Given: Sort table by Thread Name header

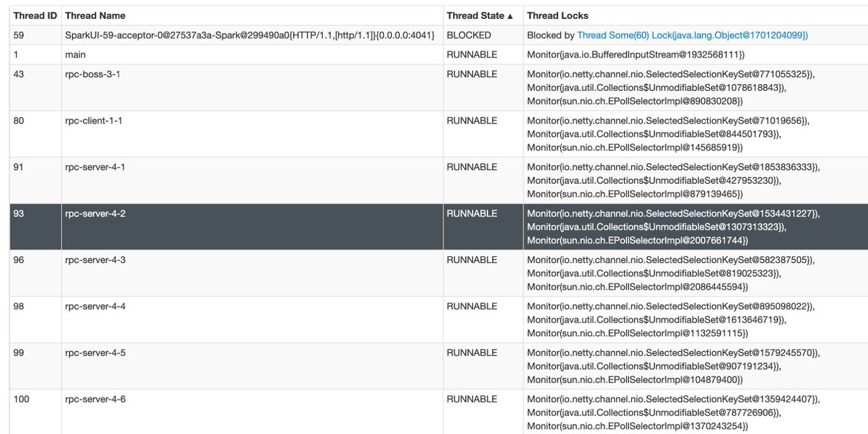Looking at the screenshot, I should tap(95, 16).
